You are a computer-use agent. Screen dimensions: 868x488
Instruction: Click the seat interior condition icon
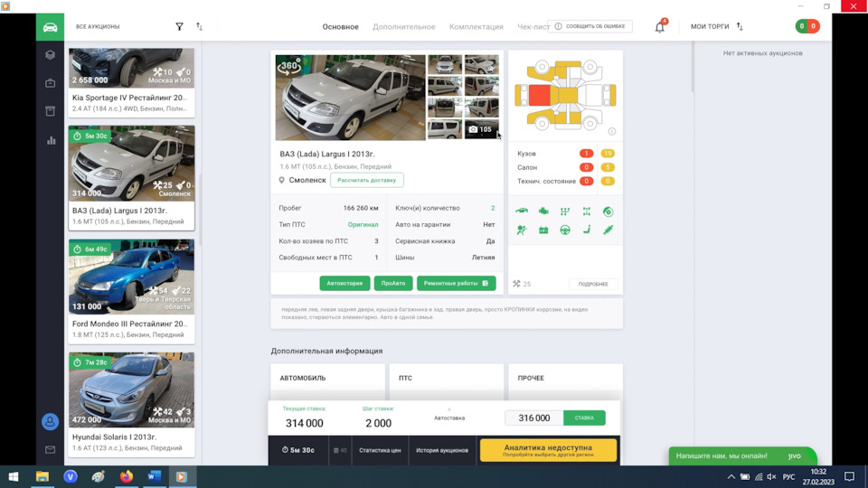click(x=586, y=230)
